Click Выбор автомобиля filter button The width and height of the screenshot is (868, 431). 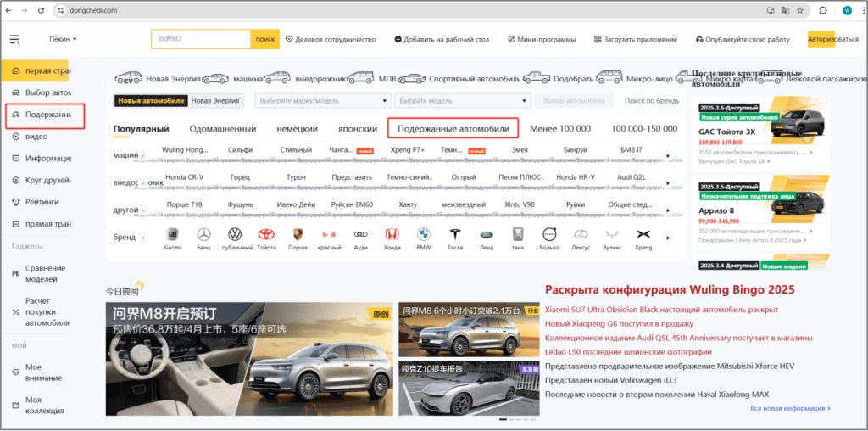coord(574,101)
